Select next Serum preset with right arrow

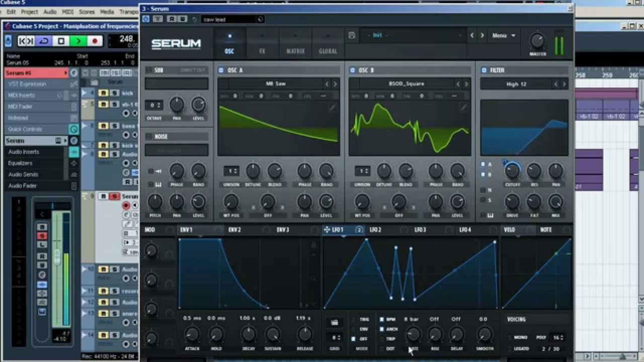tap(482, 36)
